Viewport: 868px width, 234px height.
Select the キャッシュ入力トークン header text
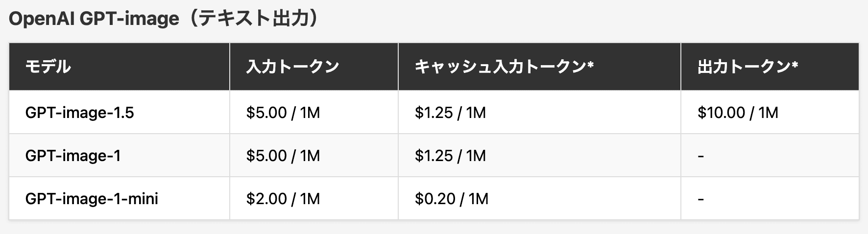[x=500, y=67]
